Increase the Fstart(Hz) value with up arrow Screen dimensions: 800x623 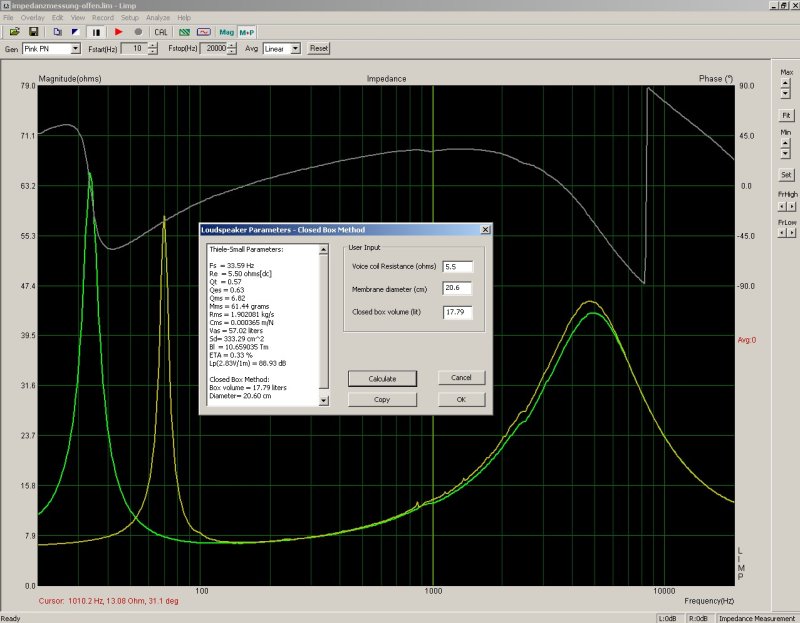pyautogui.click(x=152, y=45)
